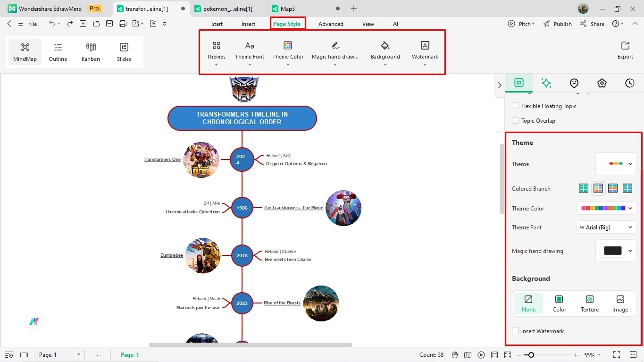Open the Transformers One link topic
Image resolution: width=644 pixels, height=362 pixels.
tap(162, 160)
